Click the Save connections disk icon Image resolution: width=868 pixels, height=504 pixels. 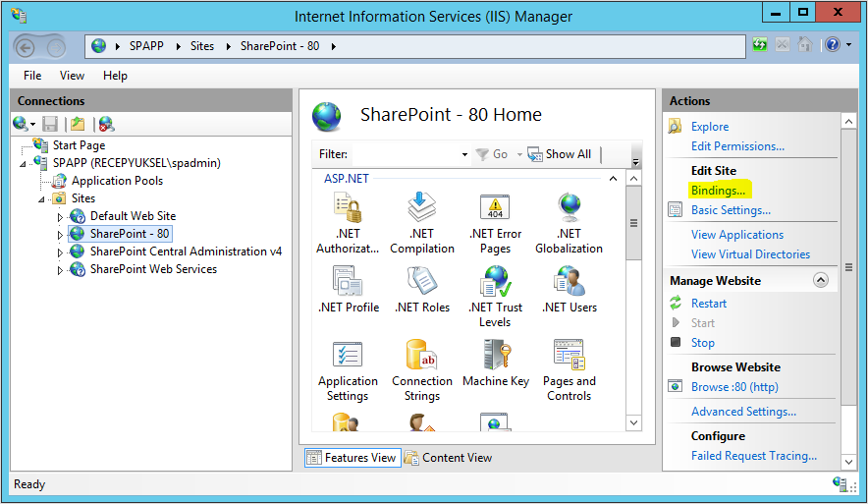click(x=50, y=124)
